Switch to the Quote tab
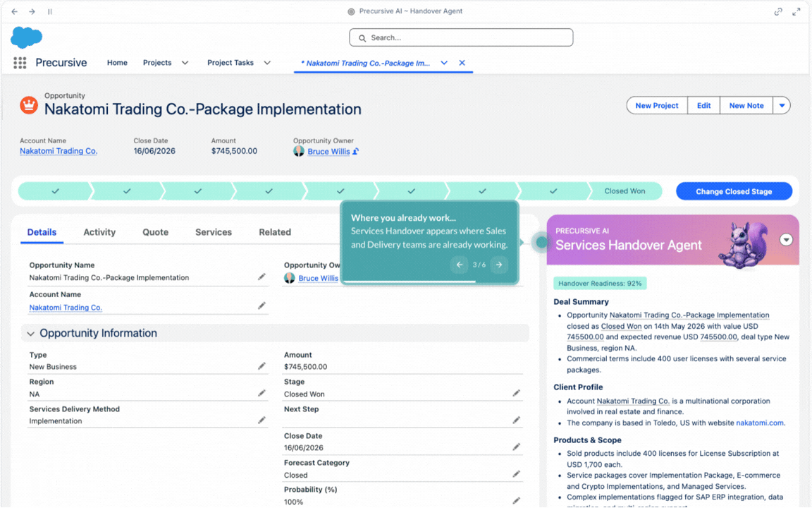Screen dimensions: 812x508 (x=155, y=232)
